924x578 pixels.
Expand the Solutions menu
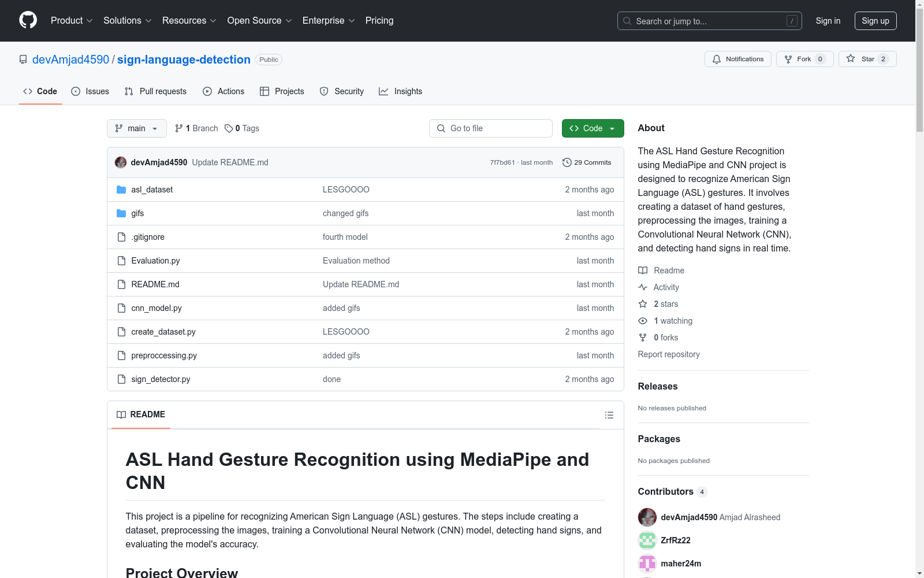point(128,20)
